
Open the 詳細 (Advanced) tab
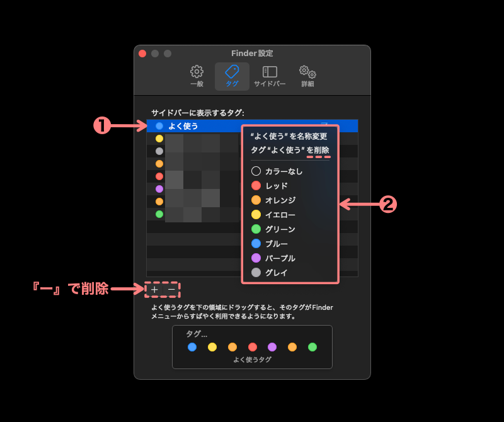pos(307,76)
